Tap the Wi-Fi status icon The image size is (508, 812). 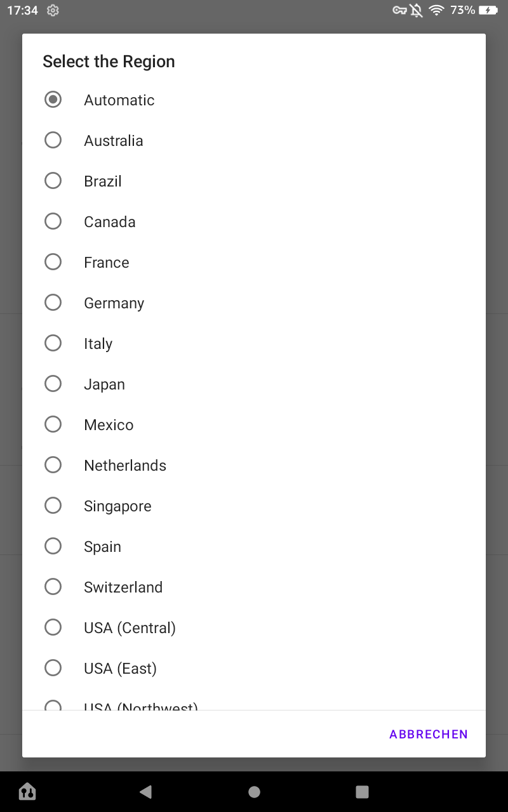(438, 10)
